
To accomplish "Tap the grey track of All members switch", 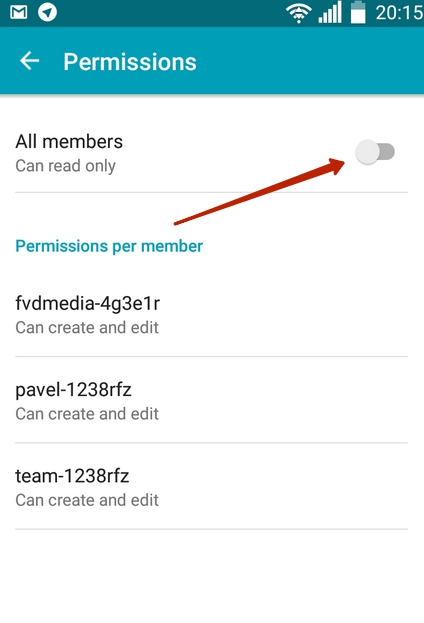I will coord(386,152).
